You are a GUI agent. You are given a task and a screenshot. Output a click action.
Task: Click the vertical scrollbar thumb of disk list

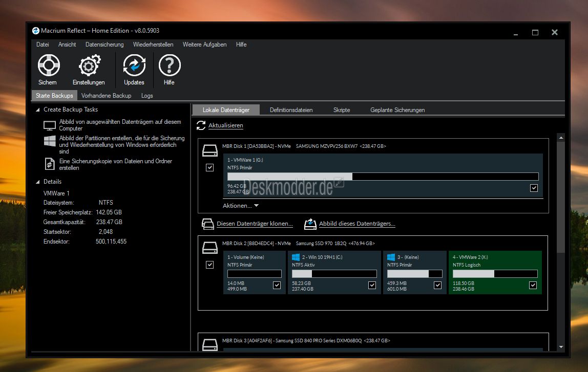(x=561, y=196)
